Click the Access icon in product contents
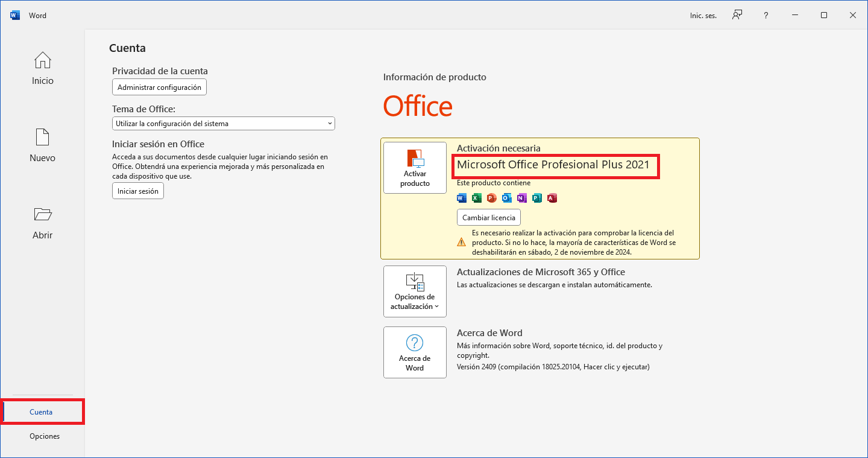 pos(552,198)
